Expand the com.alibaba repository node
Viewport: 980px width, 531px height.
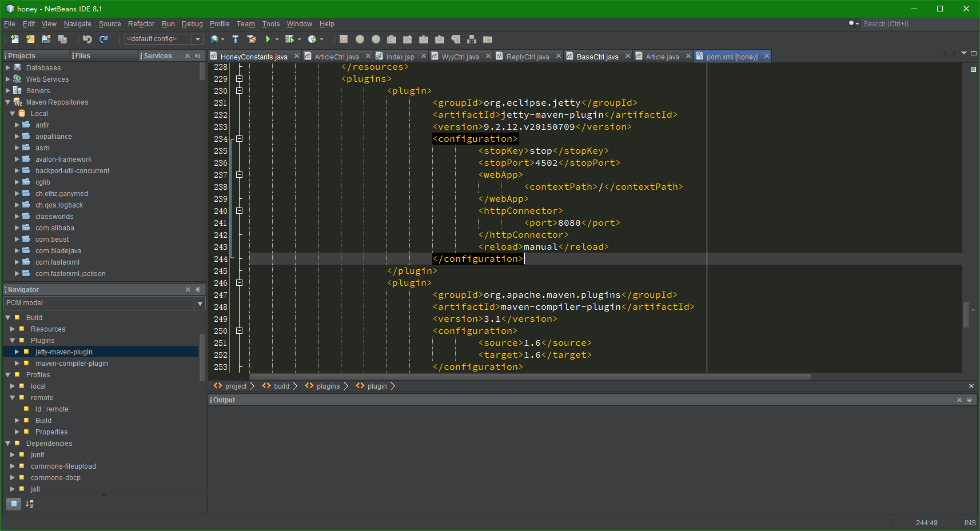[17, 228]
